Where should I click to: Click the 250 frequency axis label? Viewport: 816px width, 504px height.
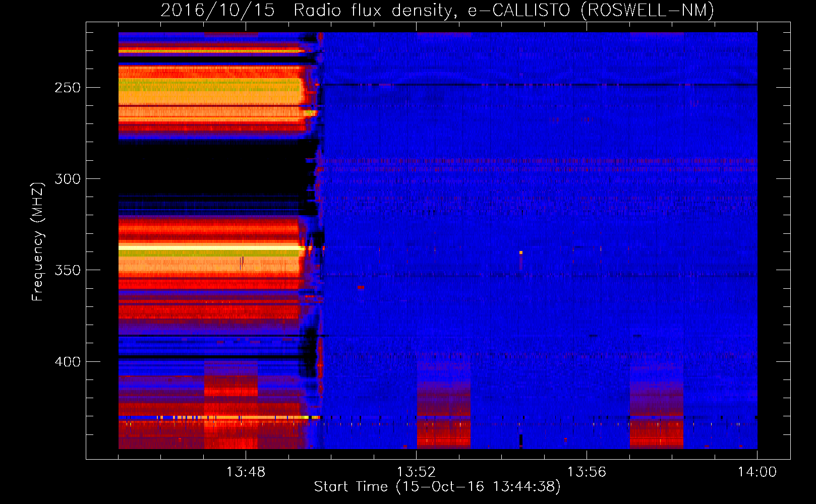coord(68,88)
